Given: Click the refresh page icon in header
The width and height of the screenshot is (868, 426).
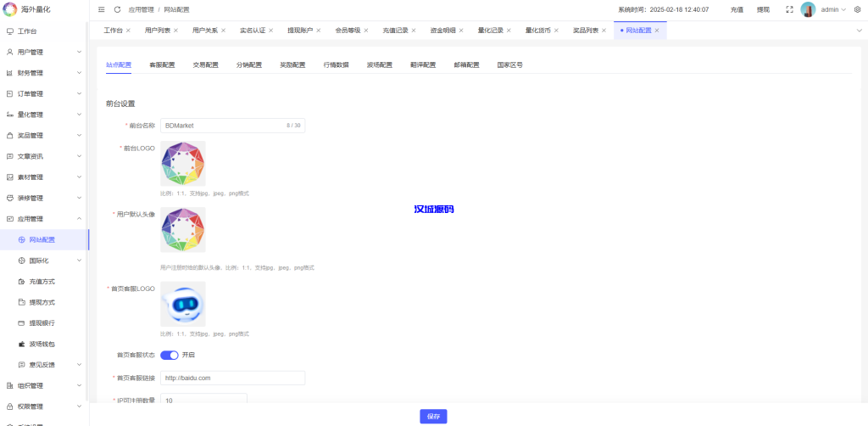Looking at the screenshot, I should [x=117, y=9].
